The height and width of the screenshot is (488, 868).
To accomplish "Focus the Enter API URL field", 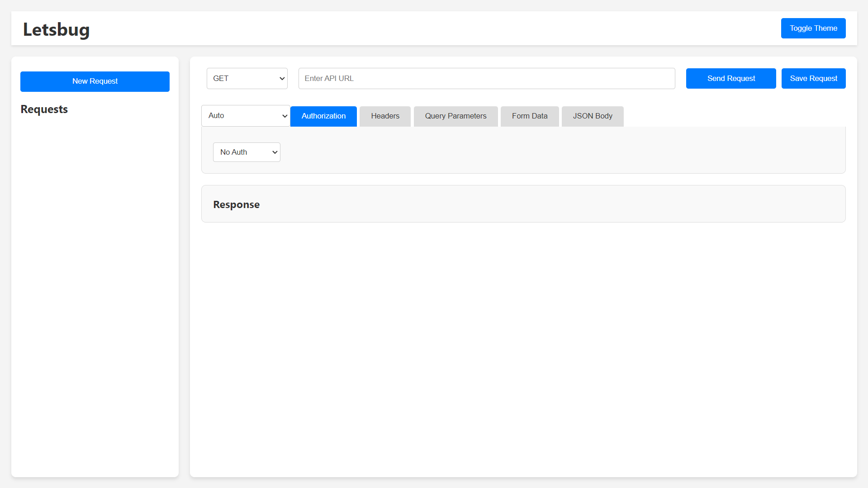I will 486,79.
